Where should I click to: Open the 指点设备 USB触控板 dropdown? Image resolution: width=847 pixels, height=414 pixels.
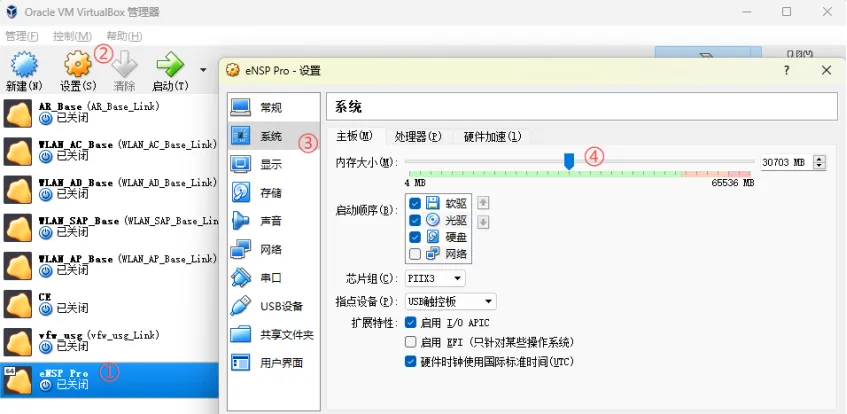[451, 302]
